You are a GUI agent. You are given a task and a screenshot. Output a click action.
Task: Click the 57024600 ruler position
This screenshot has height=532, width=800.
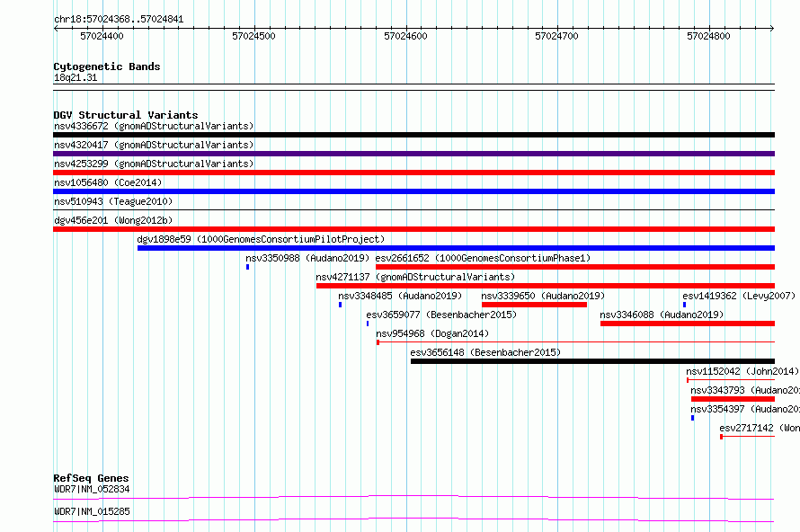pyautogui.click(x=405, y=36)
